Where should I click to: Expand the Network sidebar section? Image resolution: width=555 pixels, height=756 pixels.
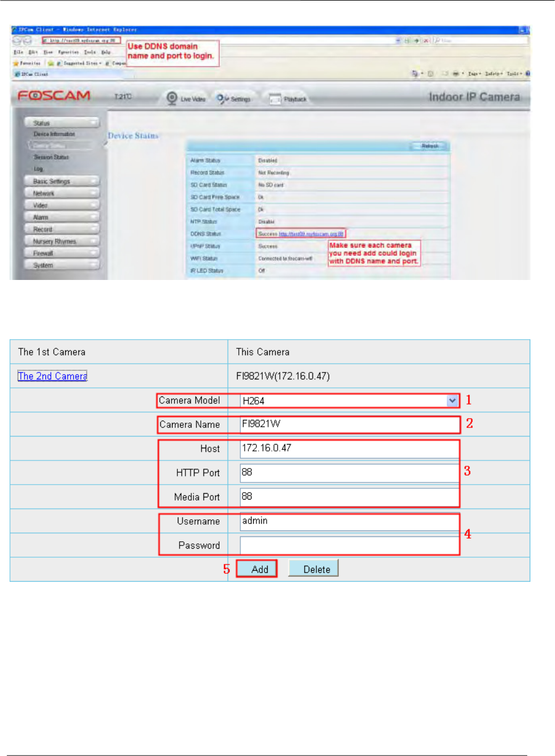point(62,193)
